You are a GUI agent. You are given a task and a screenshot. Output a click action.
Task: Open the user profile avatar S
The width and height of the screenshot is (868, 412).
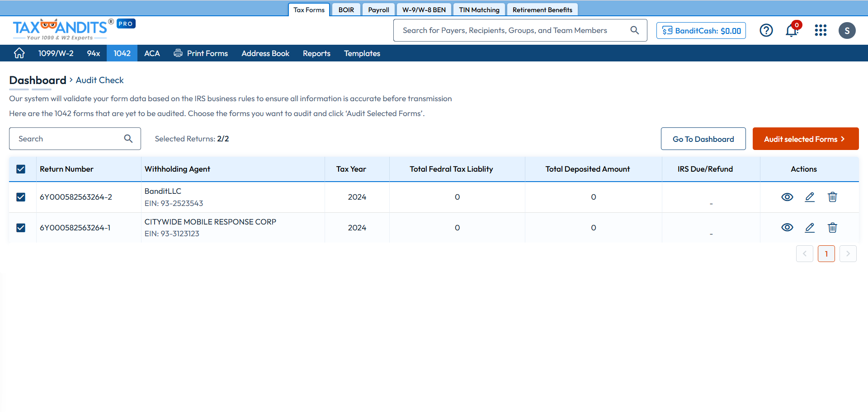point(847,30)
